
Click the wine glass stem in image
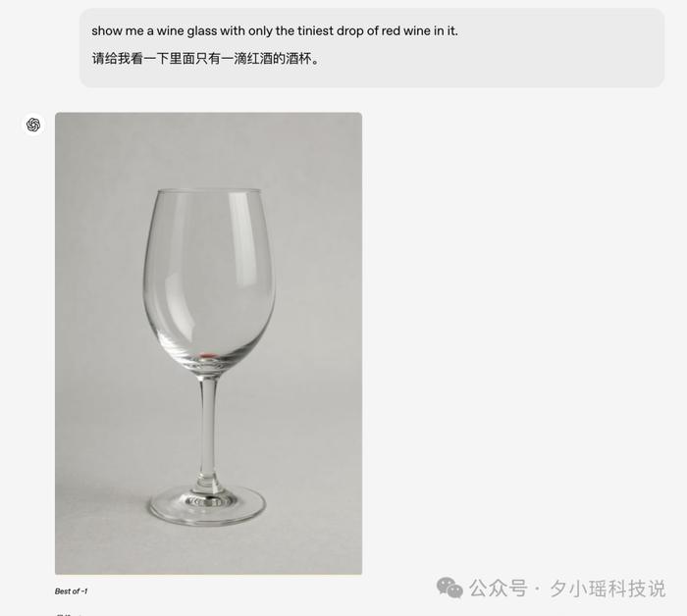pos(208,429)
